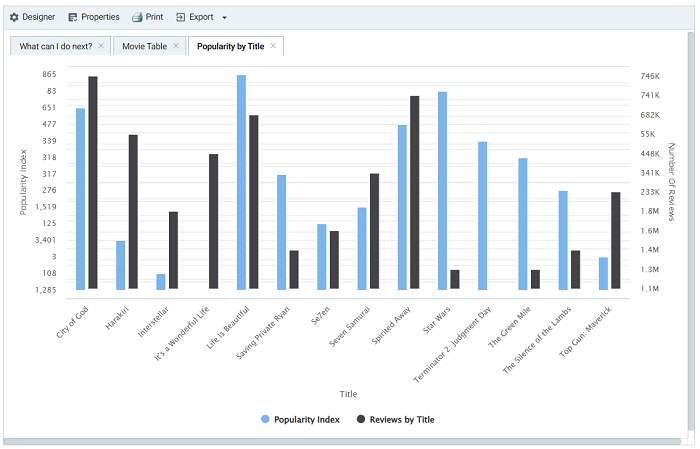Click the Title x-axis label
This screenshot has height=449, width=700.
point(348,394)
